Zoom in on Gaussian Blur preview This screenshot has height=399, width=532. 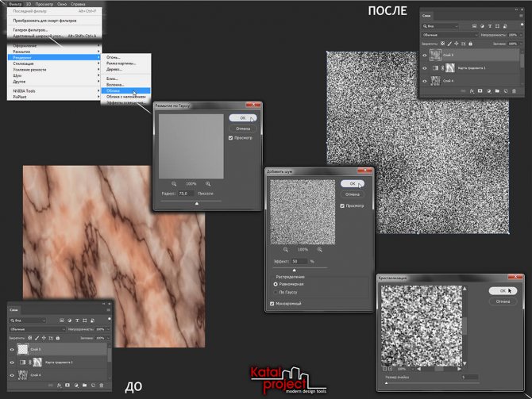click(x=207, y=182)
